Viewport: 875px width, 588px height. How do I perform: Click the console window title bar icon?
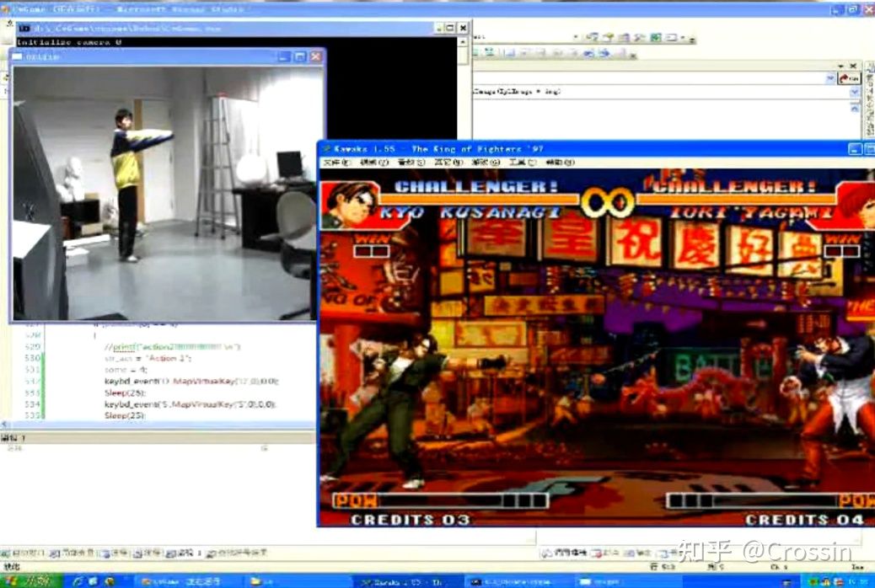click(x=24, y=28)
